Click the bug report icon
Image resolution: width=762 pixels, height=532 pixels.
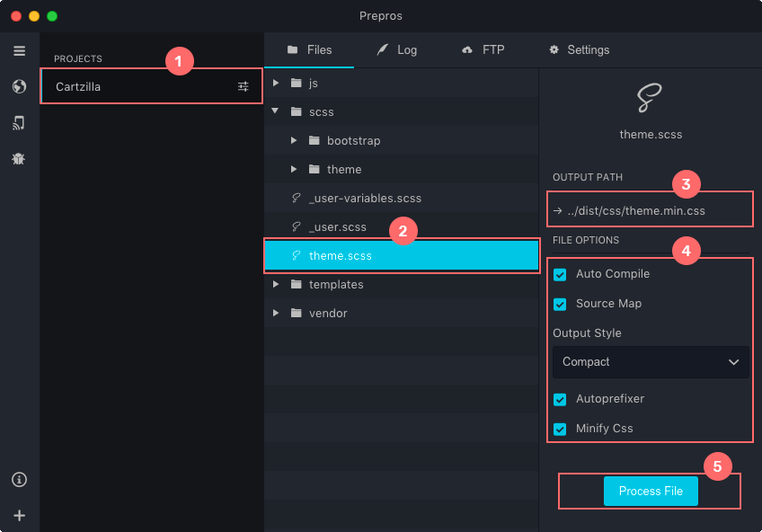(19, 159)
